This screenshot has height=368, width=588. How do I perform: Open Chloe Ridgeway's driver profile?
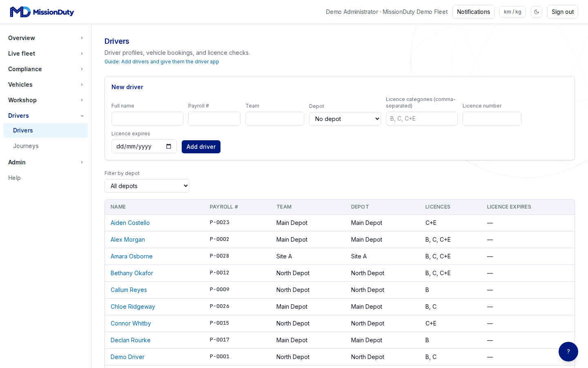pyautogui.click(x=133, y=307)
